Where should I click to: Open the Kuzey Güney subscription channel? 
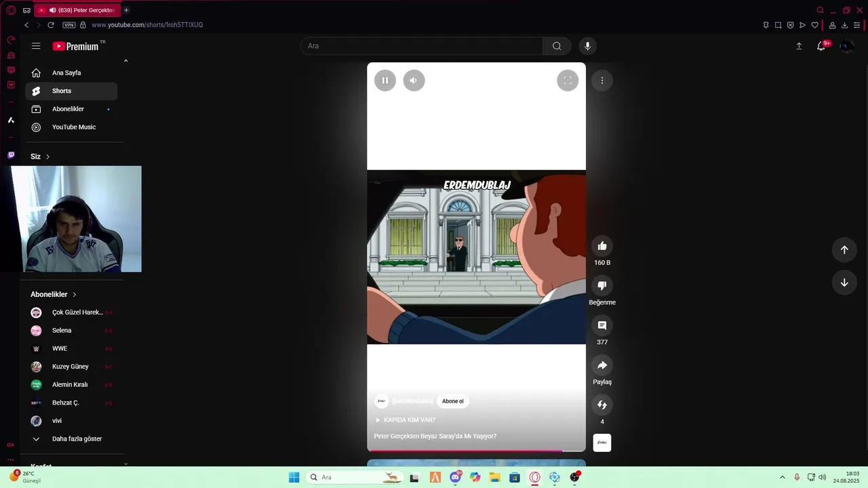pos(71,367)
